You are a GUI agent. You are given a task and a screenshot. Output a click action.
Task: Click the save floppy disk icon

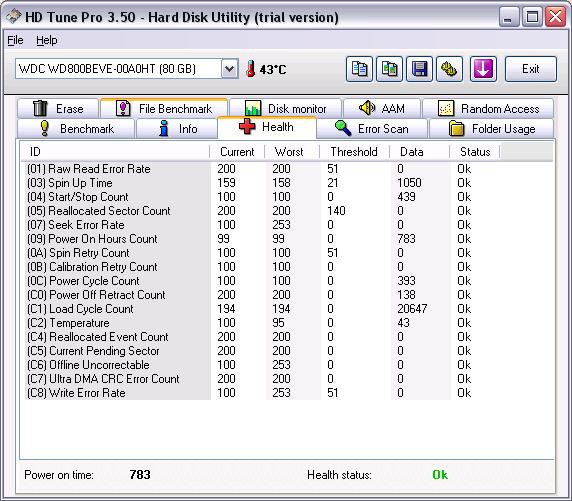tap(420, 69)
